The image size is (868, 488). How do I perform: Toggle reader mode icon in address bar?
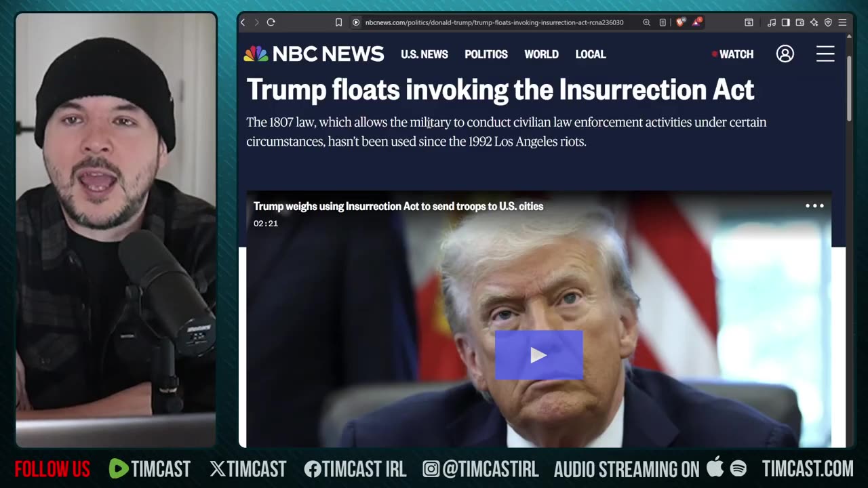coord(663,22)
